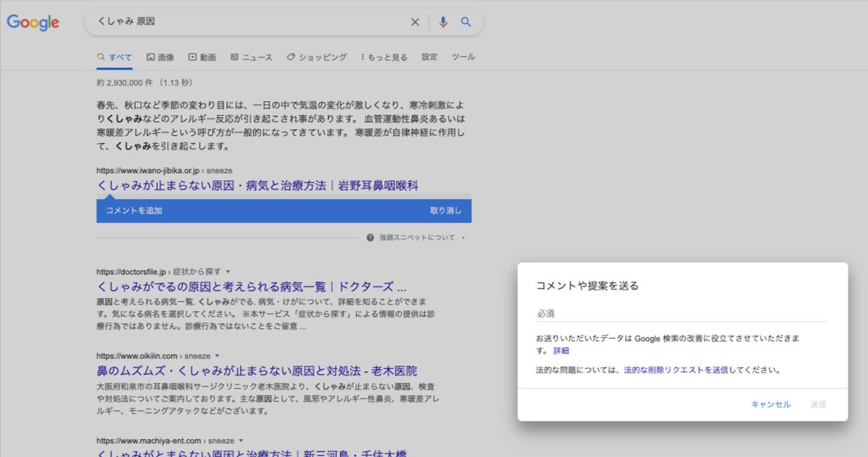Click 取り消し on the blue bar
Screen dimensions: 868x457
point(446,211)
